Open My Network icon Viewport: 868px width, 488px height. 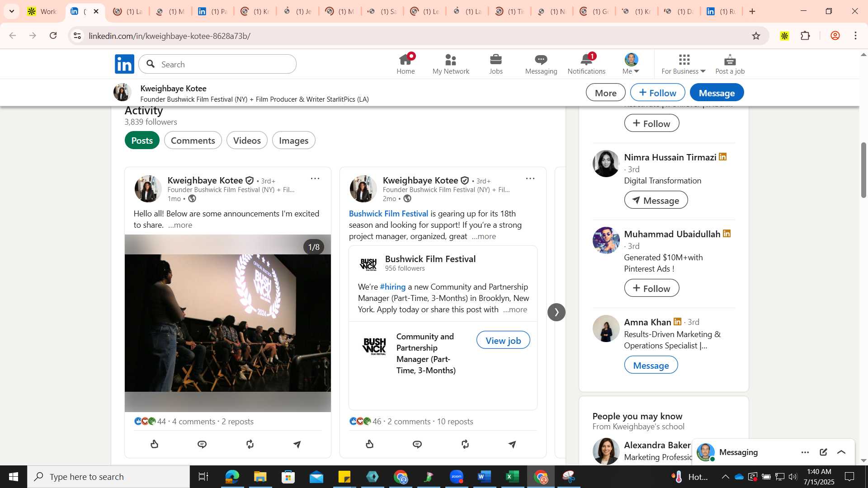pyautogui.click(x=451, y=64)
